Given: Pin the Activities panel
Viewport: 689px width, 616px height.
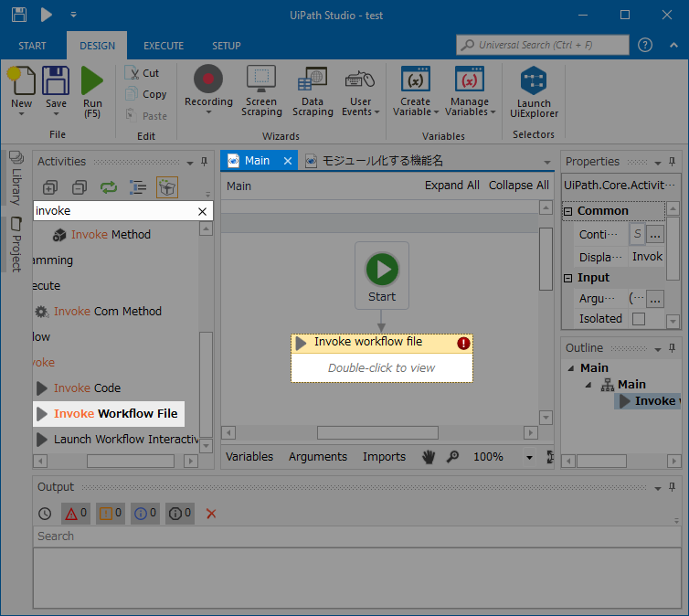Looking at the screenshot, I should coord(205,162).
